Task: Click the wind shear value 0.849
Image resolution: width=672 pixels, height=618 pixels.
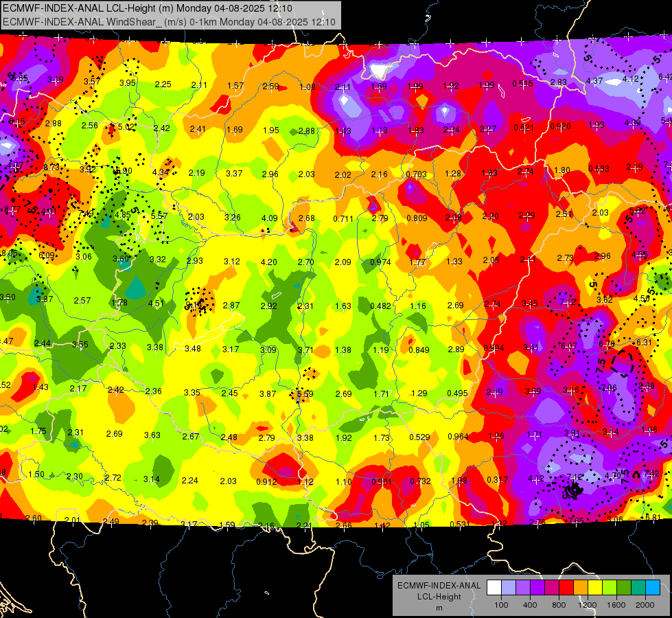Action: pyautogui.click(x=419, y=350)
